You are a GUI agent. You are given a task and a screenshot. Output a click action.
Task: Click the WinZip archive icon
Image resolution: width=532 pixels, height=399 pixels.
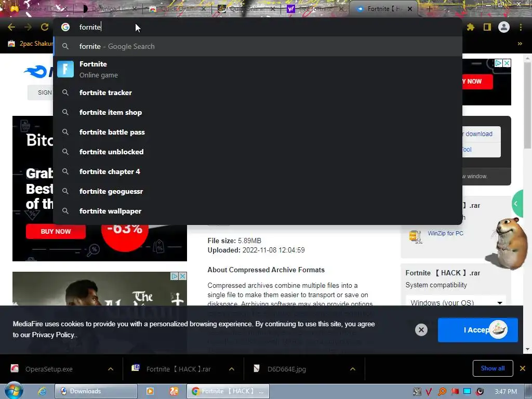415,236
